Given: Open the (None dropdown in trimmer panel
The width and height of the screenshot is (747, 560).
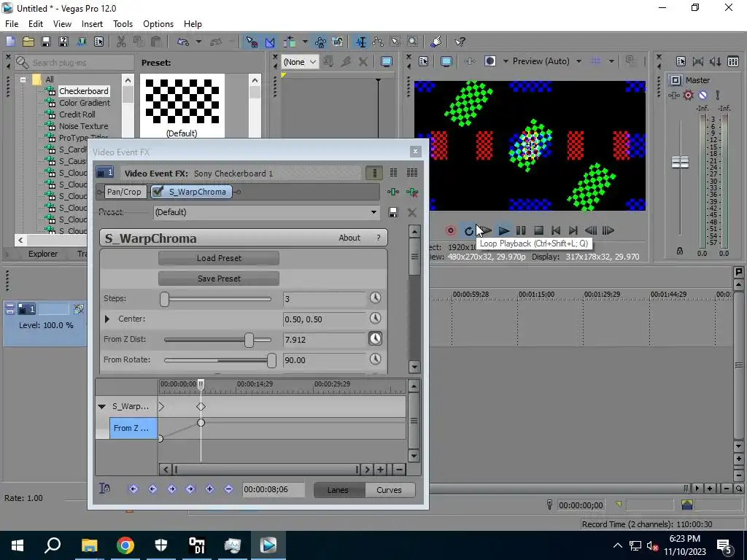Looking at the screenshot, I should (301, 62).
